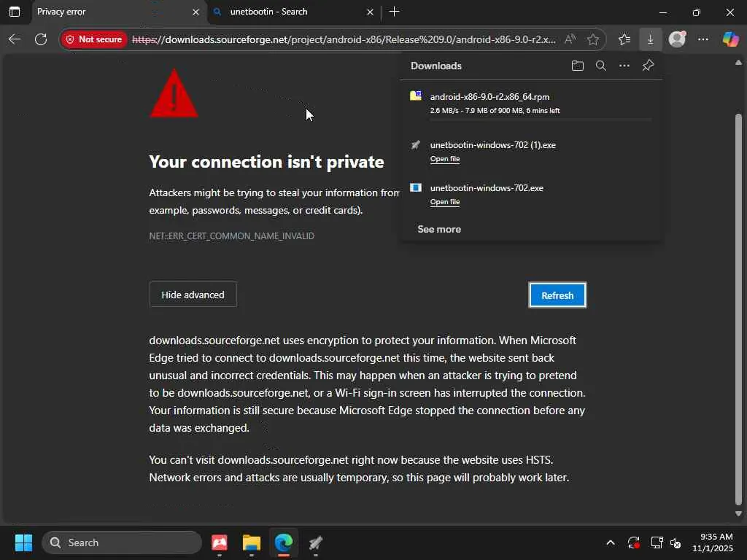Toggle the Downloads toolbar icon
The image size is (747, 560).
pyautogui.click(x=650, y=39)
